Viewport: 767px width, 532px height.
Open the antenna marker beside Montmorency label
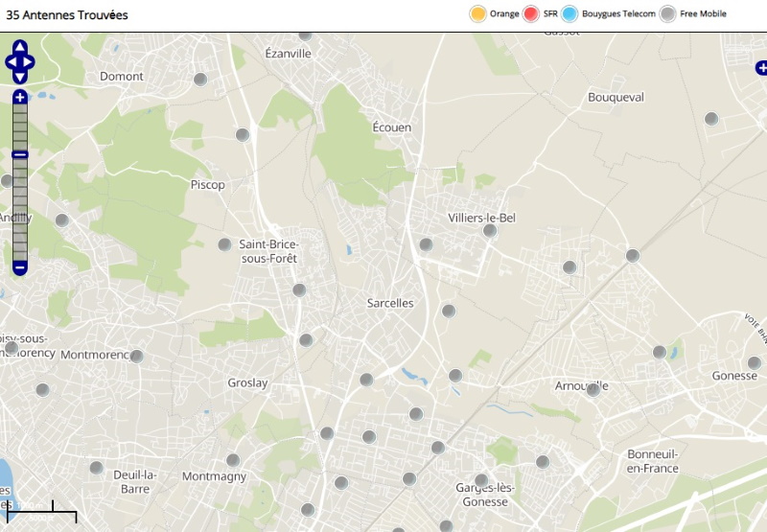(136, 356)
